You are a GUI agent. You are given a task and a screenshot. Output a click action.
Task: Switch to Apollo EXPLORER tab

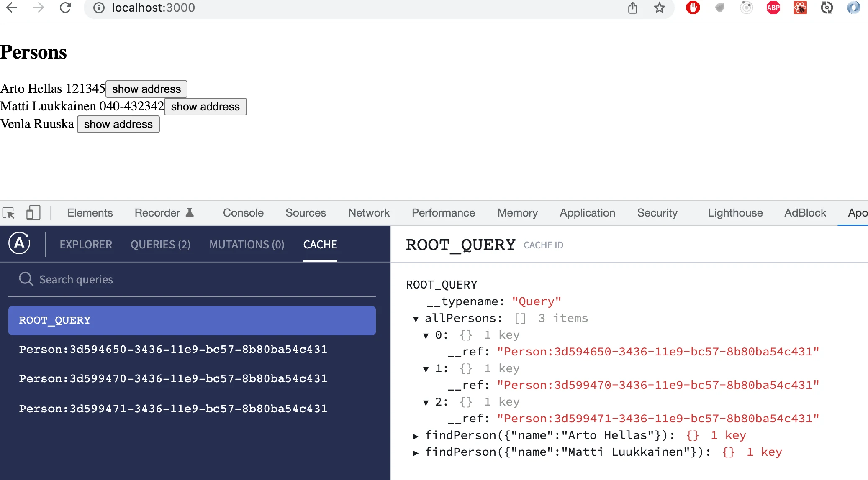(x=86, y=245)
